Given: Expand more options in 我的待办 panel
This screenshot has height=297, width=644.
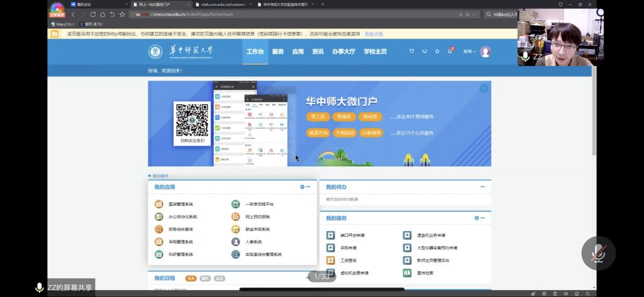Looking at the screenshot, I should coord(482,187).
